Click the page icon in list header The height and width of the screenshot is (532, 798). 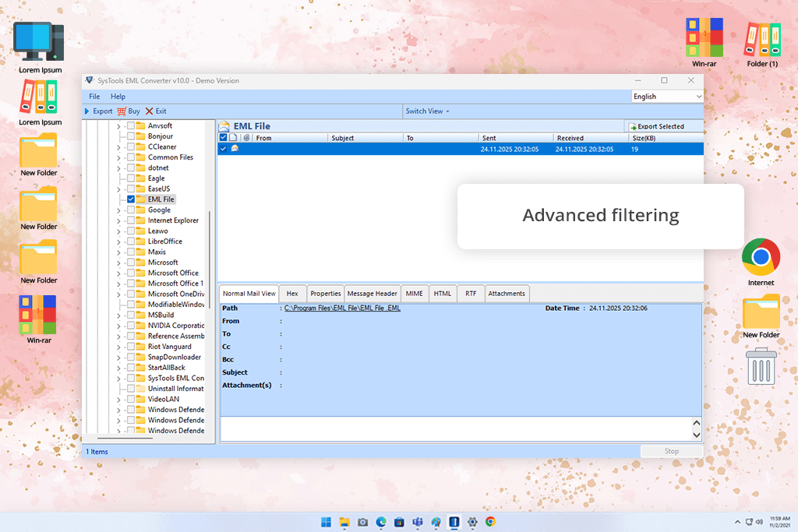tap(233, 138)
